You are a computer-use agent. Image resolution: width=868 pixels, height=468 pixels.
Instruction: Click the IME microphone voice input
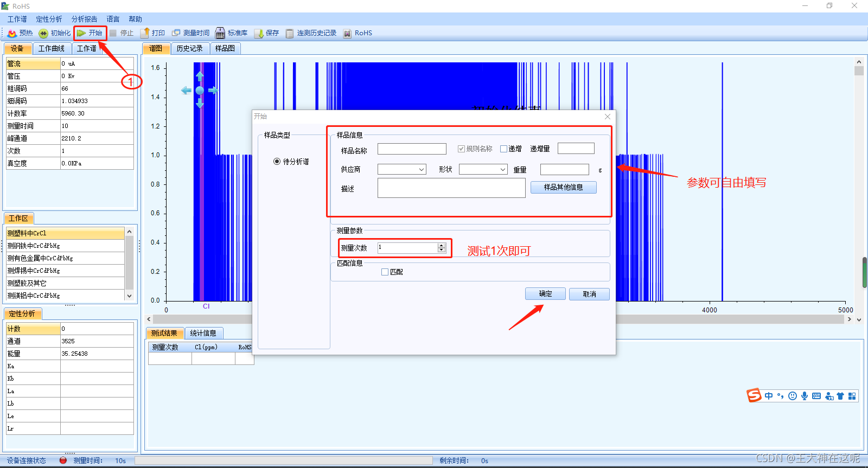(805, 396)
